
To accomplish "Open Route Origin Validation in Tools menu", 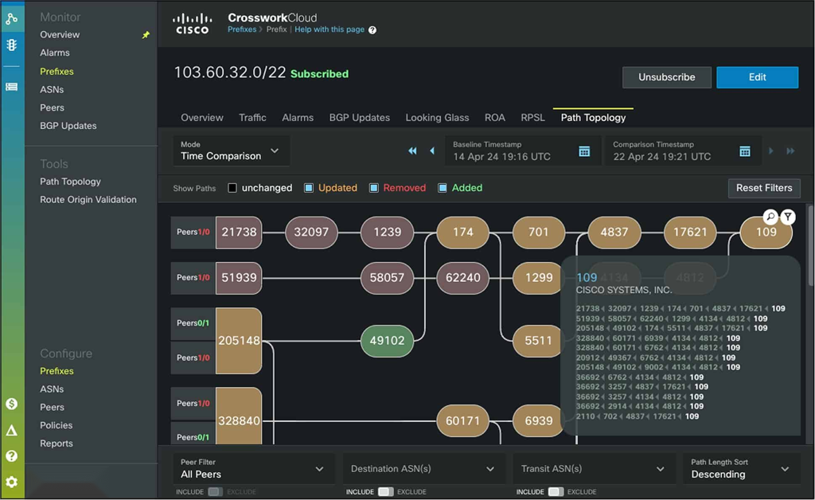I will 88,200.
